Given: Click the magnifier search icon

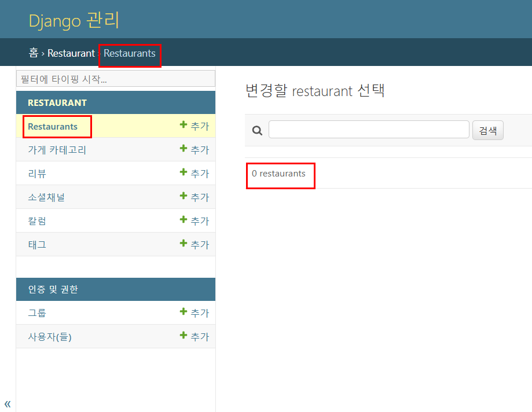Looking at the screenshot, I should (x=257, y=130).
